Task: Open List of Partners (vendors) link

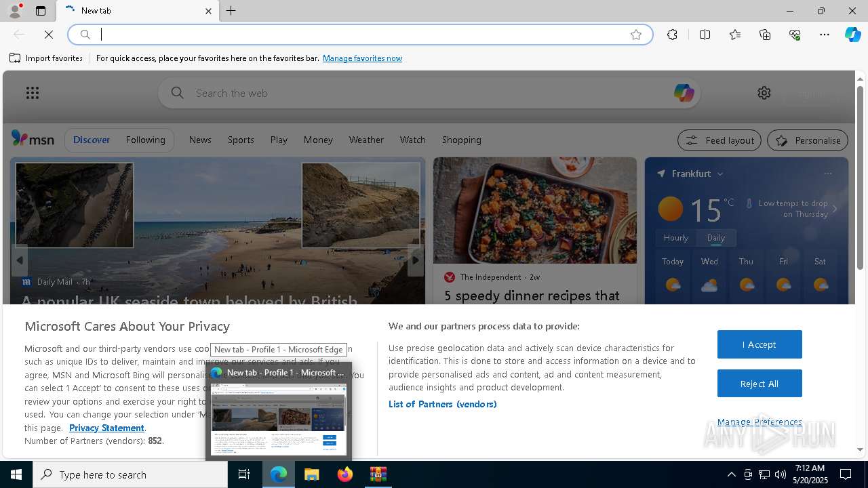Action: (x=443, y=404)
